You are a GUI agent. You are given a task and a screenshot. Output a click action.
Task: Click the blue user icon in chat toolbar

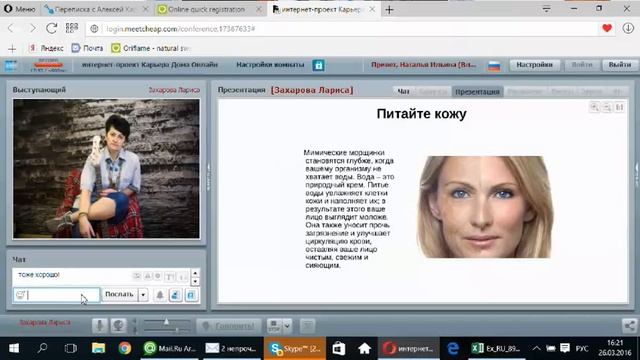pos(175,295)
